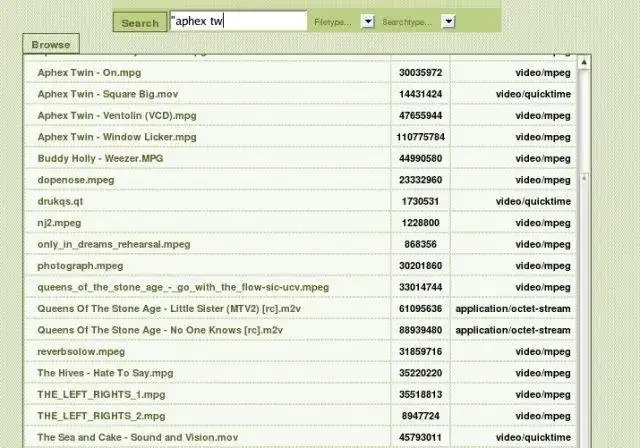Select Buddy Holly - Weezer.MPG

[x=100, y=159]
